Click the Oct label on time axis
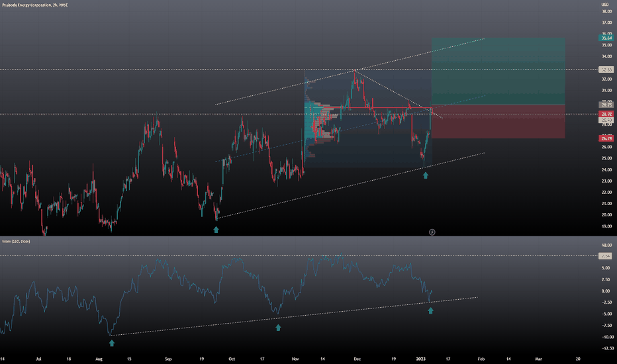 (x=232, y=359)
